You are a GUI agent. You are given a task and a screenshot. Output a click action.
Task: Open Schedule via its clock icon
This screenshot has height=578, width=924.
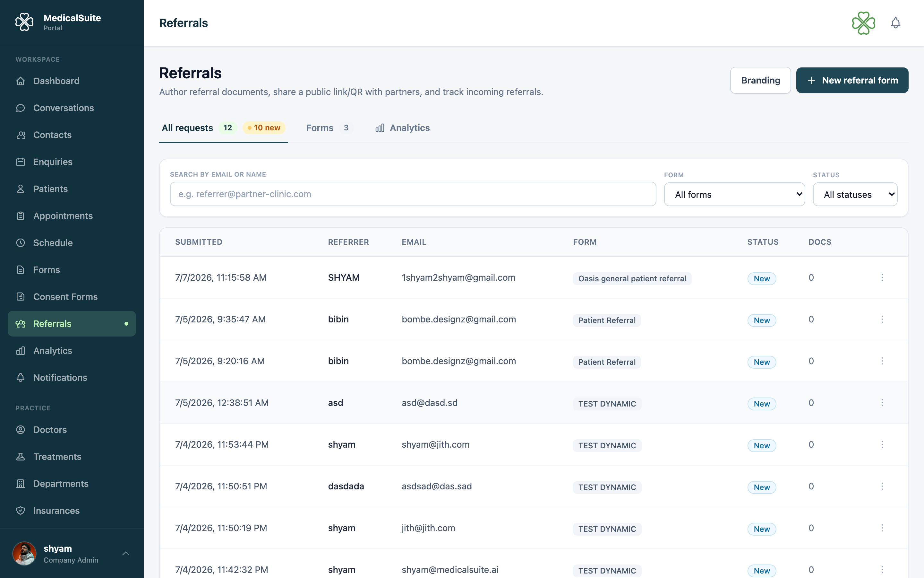[21, 243]
